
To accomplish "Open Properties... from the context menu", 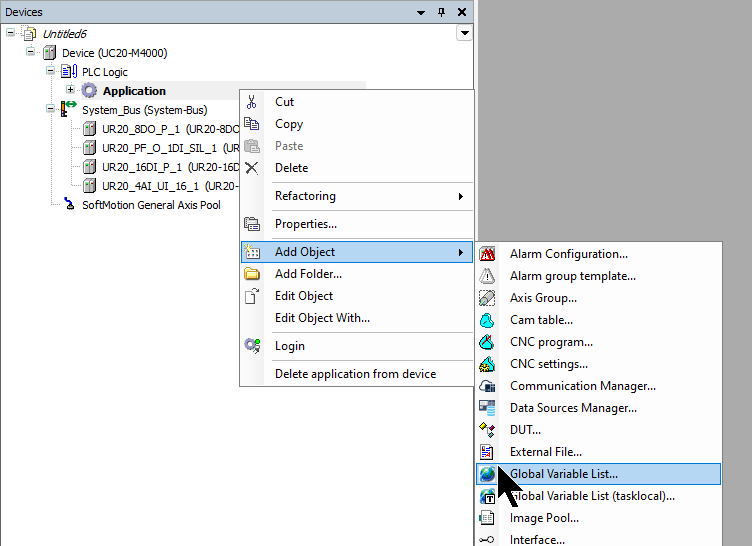I will click(356, 224).
